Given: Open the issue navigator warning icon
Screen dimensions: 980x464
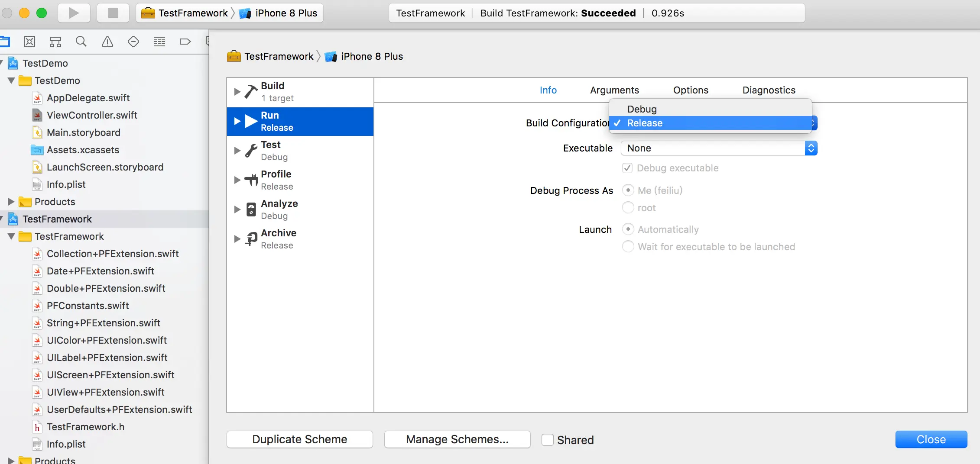Looking at the screenshot, I should click(107, 42).
